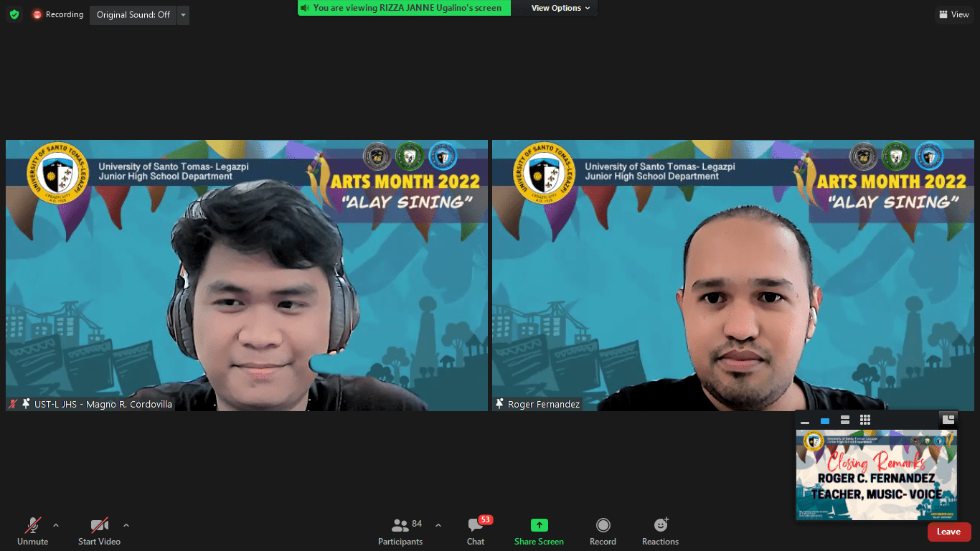980x551 pixels.
Task: Leave the meeting
Action: pyautogui.click(x=948, y=532)
